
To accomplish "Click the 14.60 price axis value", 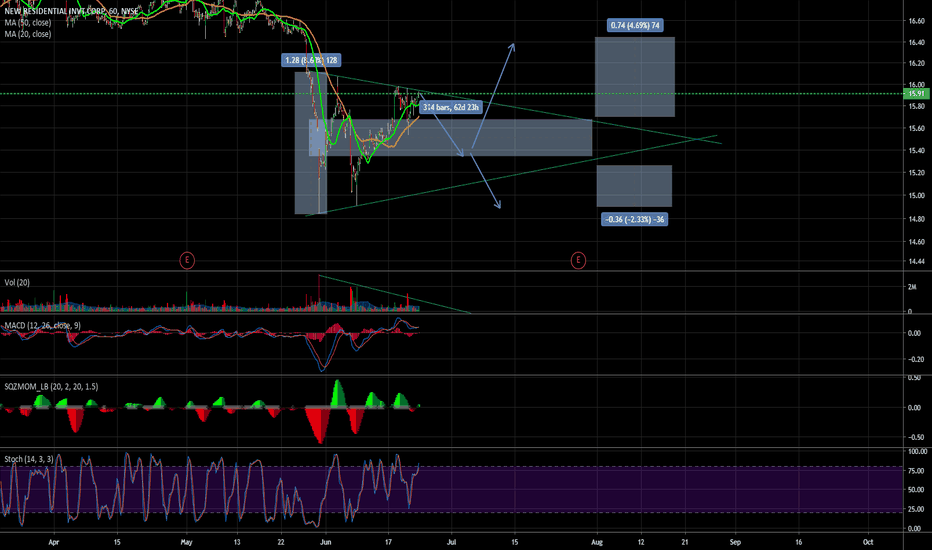I will (x=916, y=242).
